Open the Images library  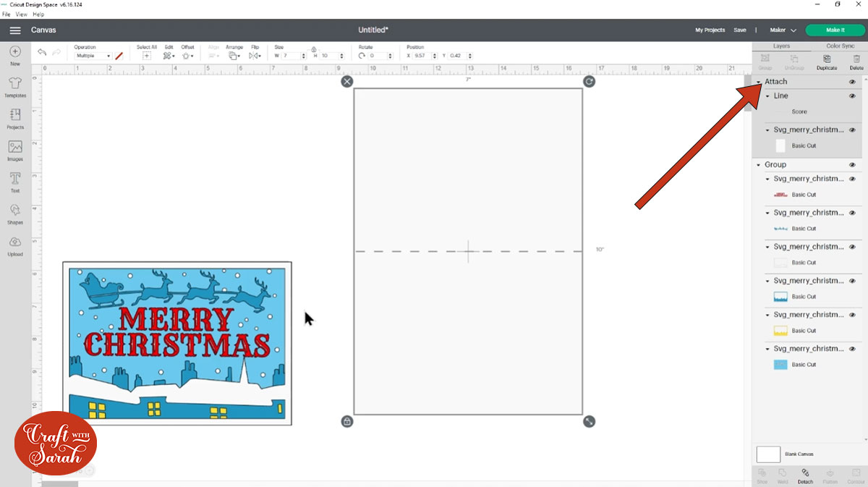coord(15,151)
